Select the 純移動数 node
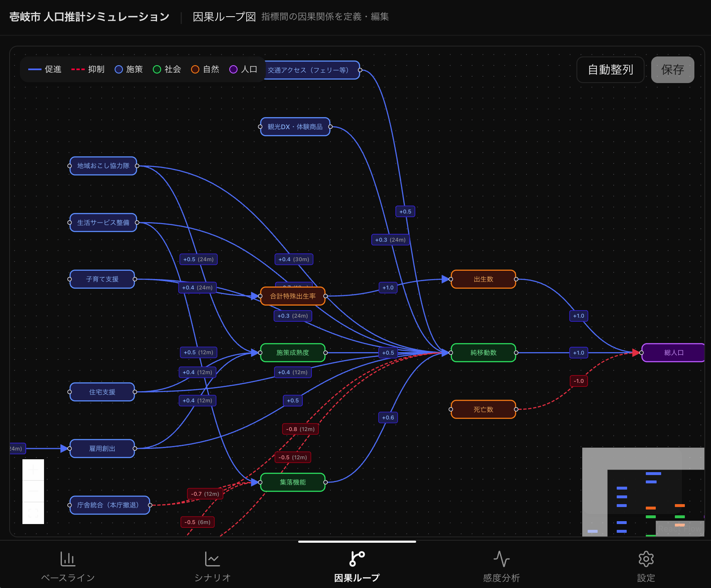711x588 pixels. coord(483,353)
